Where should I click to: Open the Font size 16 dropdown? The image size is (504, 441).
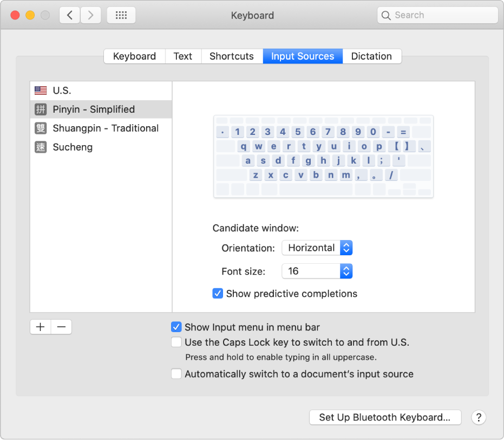tap(317, 271)
